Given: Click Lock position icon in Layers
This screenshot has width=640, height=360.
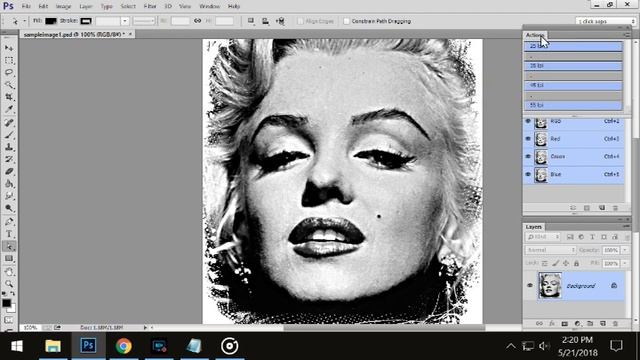Looking at the screenshot, I should pyautogui.click(x=566, y=264).
